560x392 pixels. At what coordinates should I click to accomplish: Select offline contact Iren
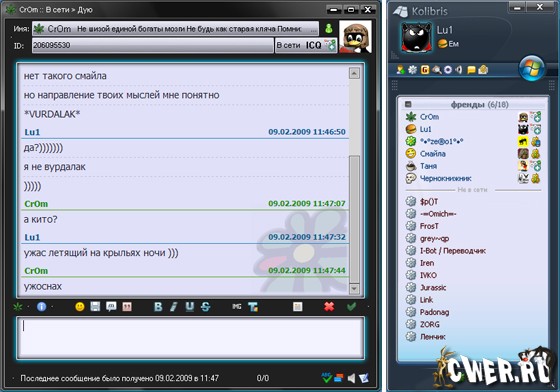click(x=473, y=263)
